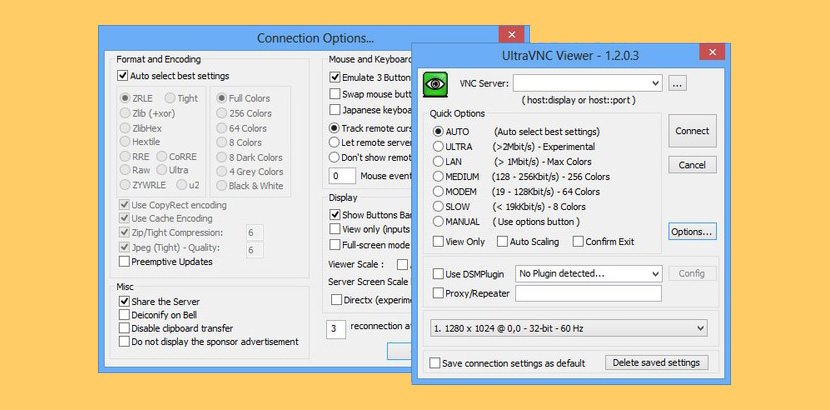Close the Connection Options window
The width and height of the screenshot is (830, 410).
coord(511,34)
